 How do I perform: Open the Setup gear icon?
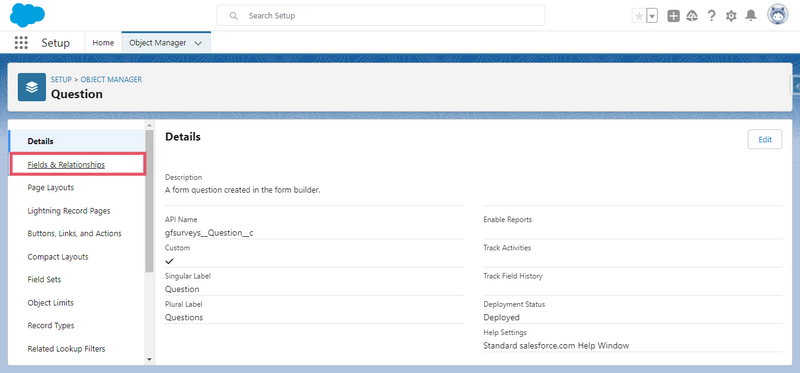click(731, 16)
